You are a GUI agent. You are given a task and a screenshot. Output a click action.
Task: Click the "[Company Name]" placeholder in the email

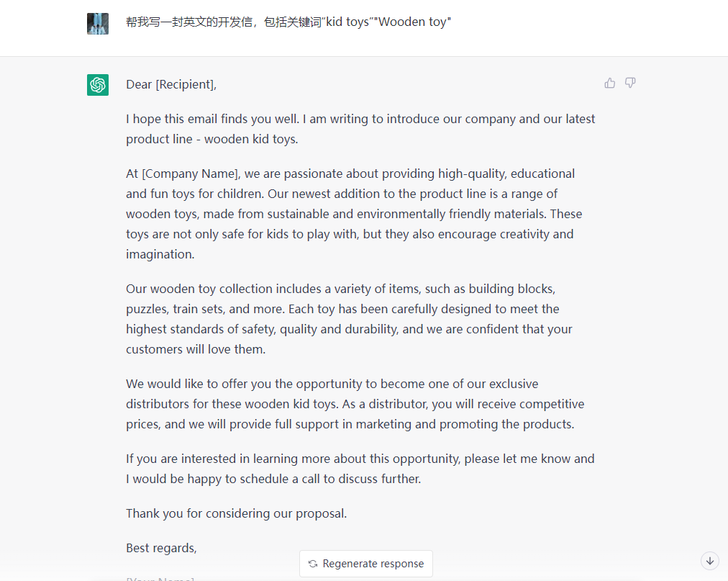coord(191,174)
